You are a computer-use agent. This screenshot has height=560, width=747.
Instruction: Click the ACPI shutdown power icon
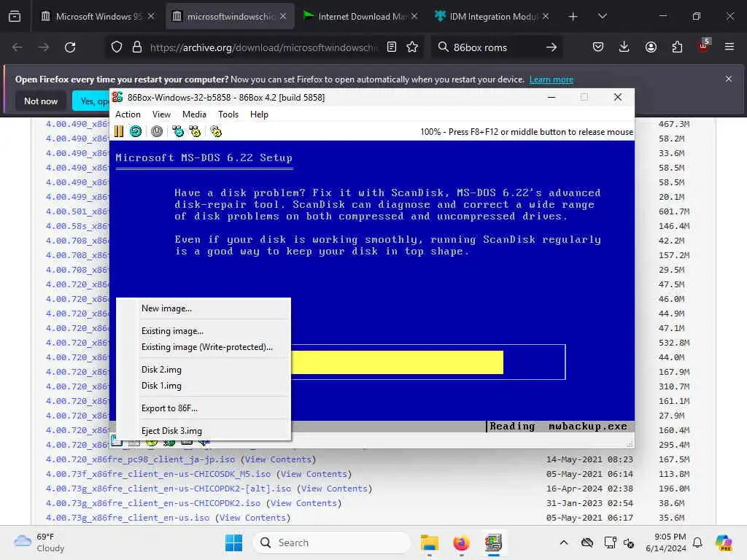tap(157, 131)
